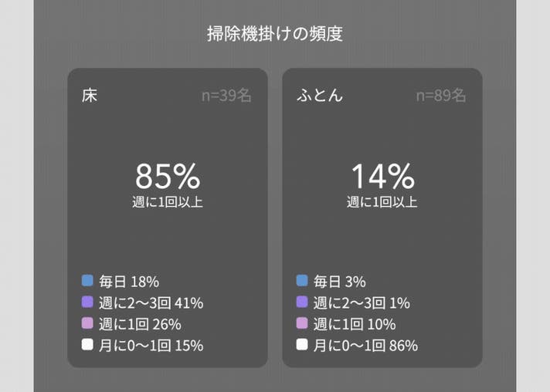The image size is (550, 392).
Task: Click the 掃除機掛けの頻度 title
Action: pos(275,34)
